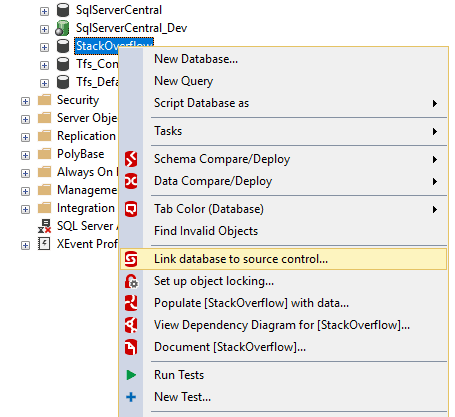Click the Data Compare/Deploy red icon
455x417 pixels.
131,181
